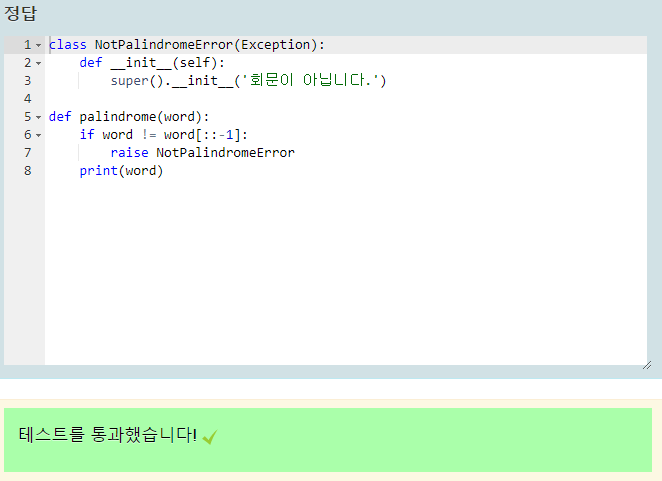The height and width of the screenshot is (481, 662).
Task: Click line number 4 in gutter
Action: pyautogui.click(x=27, y=99)
